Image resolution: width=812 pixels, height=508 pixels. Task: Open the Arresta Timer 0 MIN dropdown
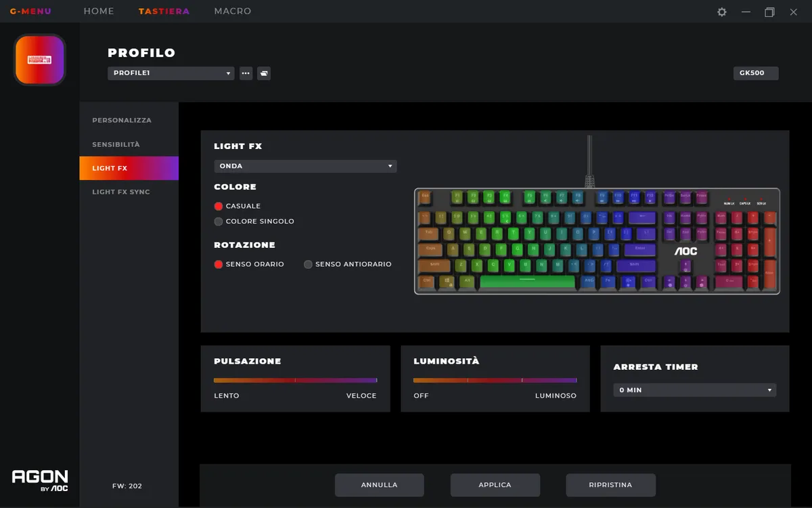(x=695, y=390)
